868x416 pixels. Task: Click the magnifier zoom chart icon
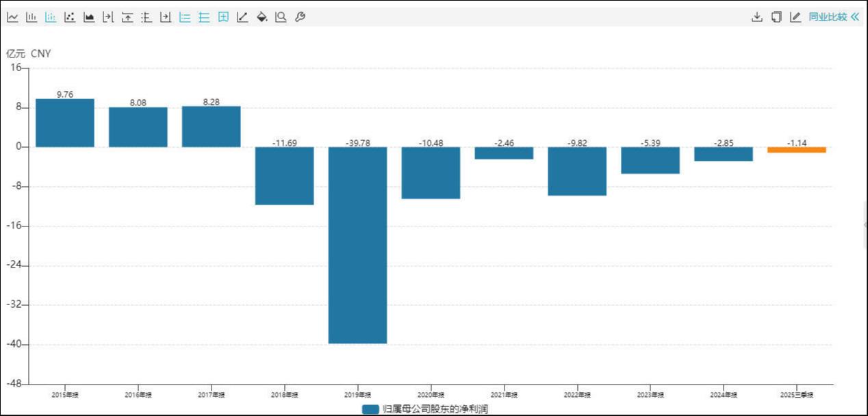pyautogui.click(x=281, y=17)
